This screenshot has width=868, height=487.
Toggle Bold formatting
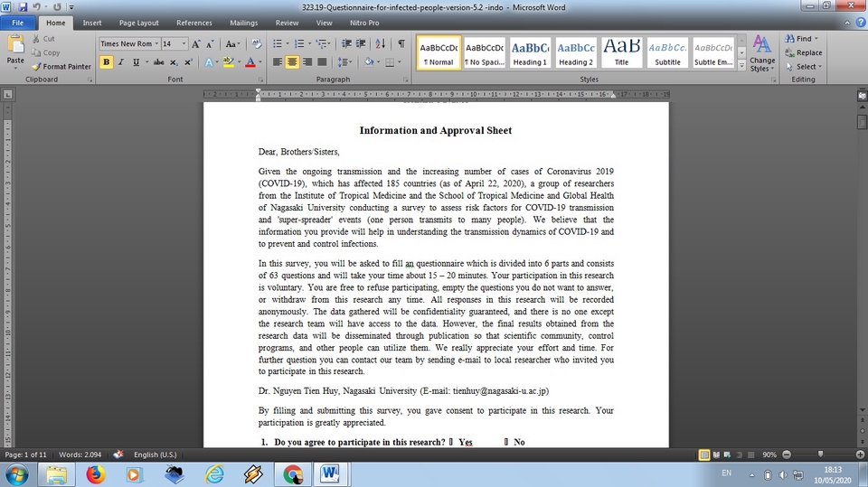pos(107,62)
